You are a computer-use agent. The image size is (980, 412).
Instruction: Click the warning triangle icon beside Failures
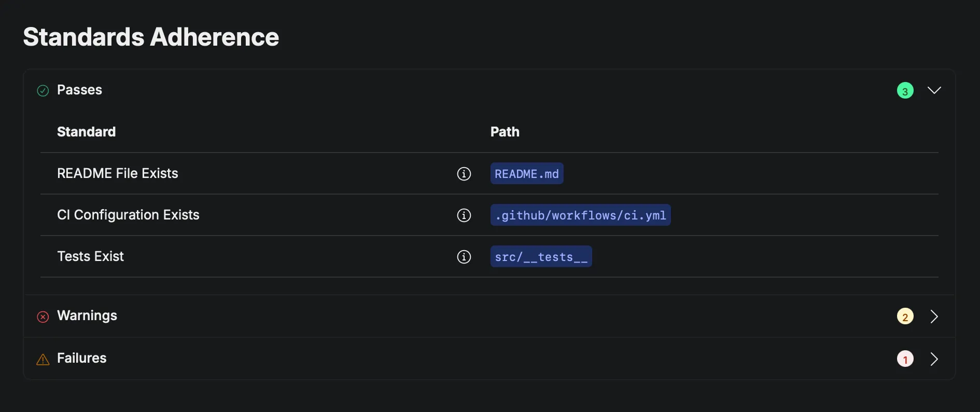42,359
